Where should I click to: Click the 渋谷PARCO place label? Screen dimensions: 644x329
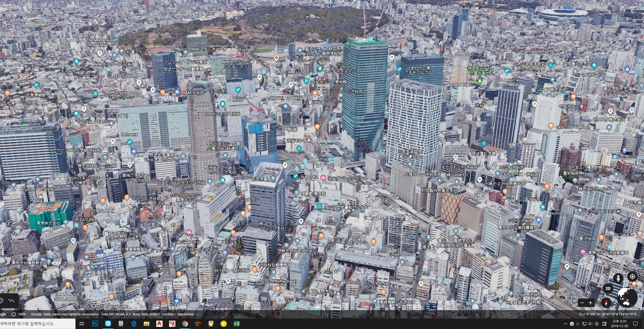click(248, 50)
